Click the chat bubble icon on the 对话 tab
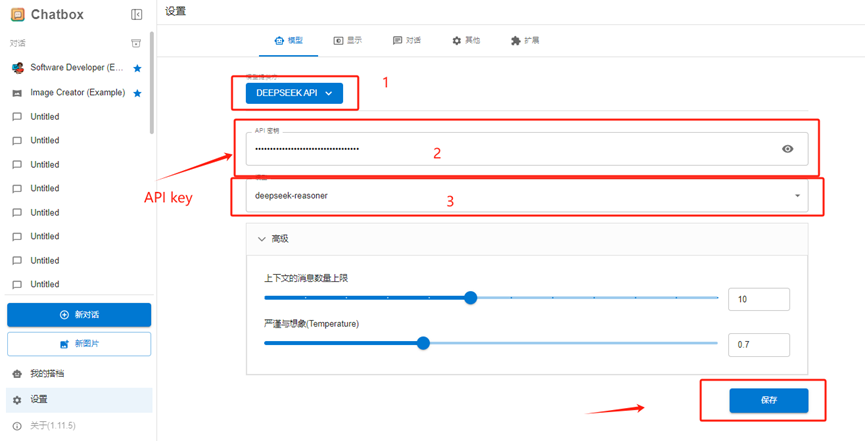The height and width of the screenshot is (441, 865). (x=397, y=40)
